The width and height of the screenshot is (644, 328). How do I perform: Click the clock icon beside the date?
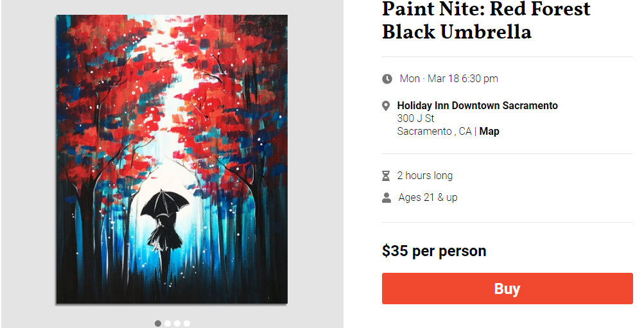(x=387, y=79)
